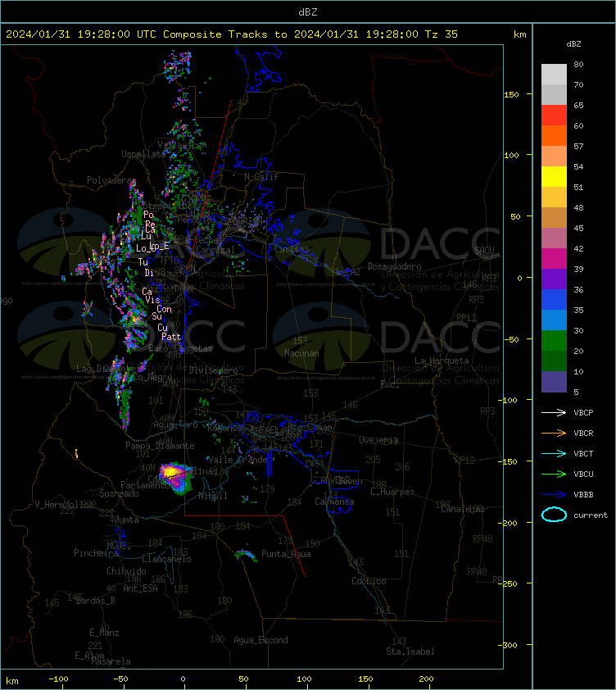This screenshot has height=690, width=616.
Task: Select the mauve 45-42 dBZ swatch
Action: [x=554, y=238]
